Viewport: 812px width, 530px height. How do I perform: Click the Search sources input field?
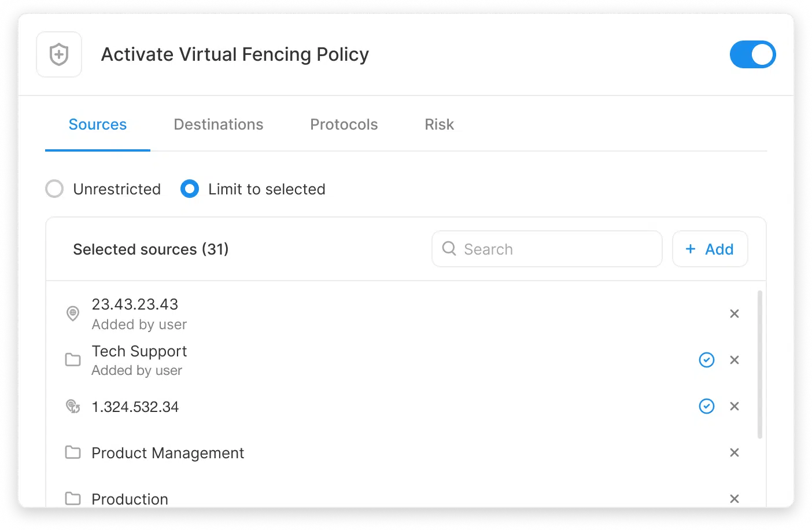coord(547,249)
